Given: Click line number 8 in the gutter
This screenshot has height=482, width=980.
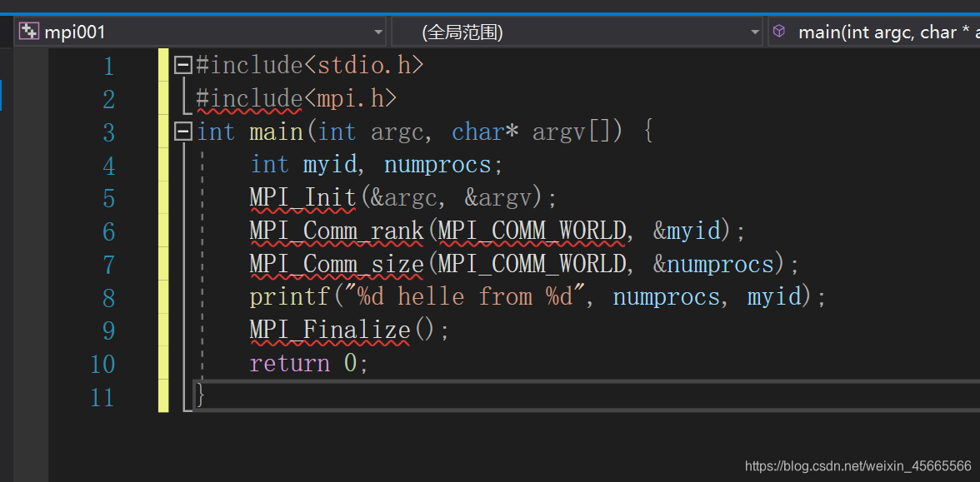Looking at the screenshot, I should coord(108,298).
